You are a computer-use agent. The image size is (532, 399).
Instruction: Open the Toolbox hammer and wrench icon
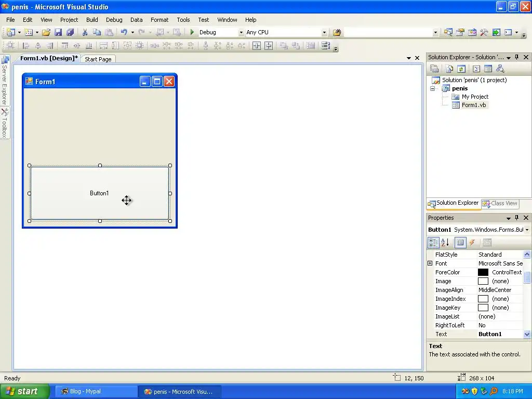pos(484,32)
